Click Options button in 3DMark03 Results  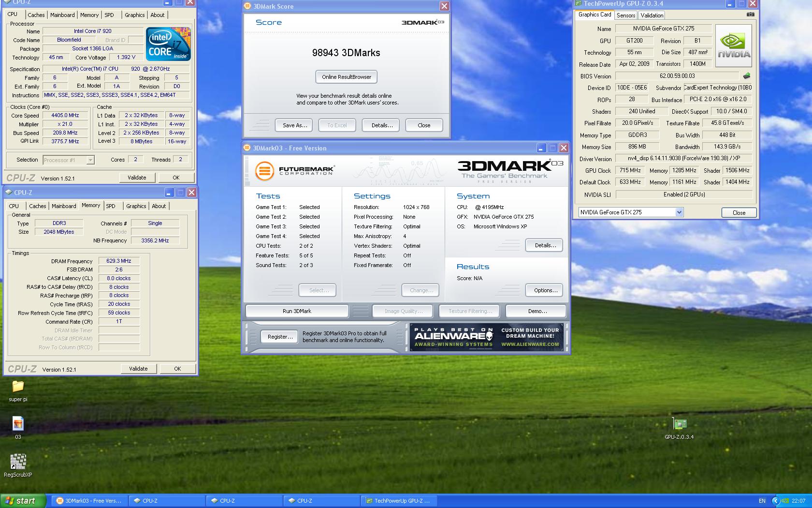pyautogui.click(x=545, y=290)
